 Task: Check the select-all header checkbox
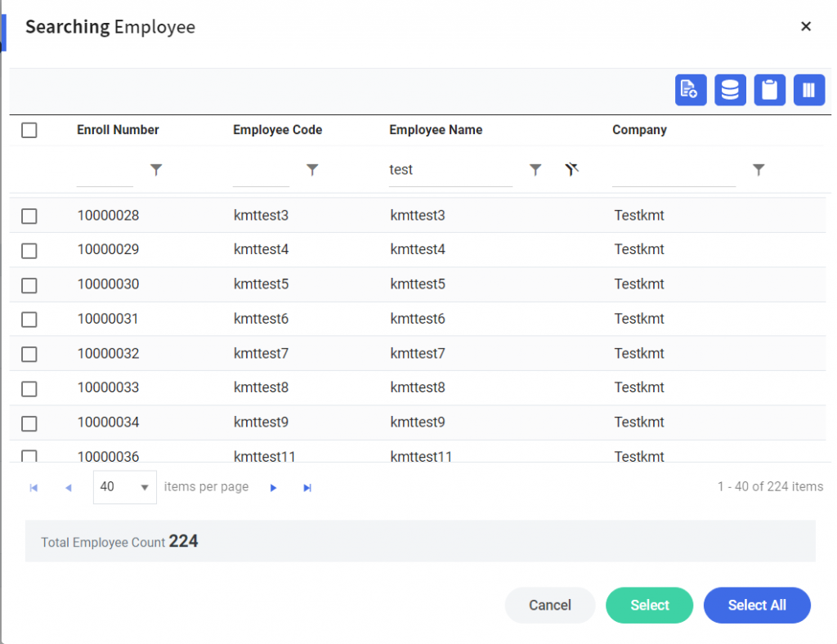click(29, 130)
